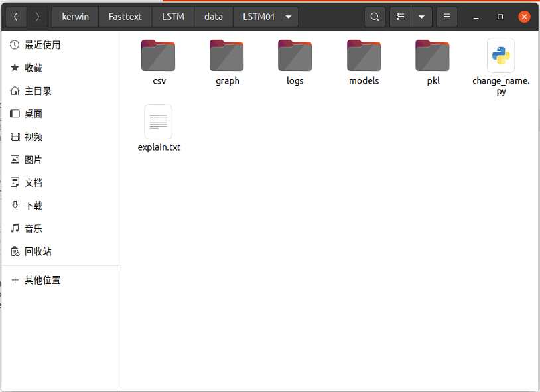Select the change_name.py Python file icon
Image resolution: width=540 pixels, height=392 pixels.
pos(501,56)
